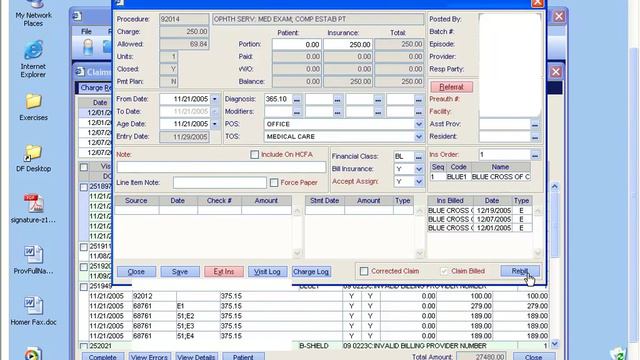
Task: Check visit 252021 row checkbox
Action: [84, 346]
